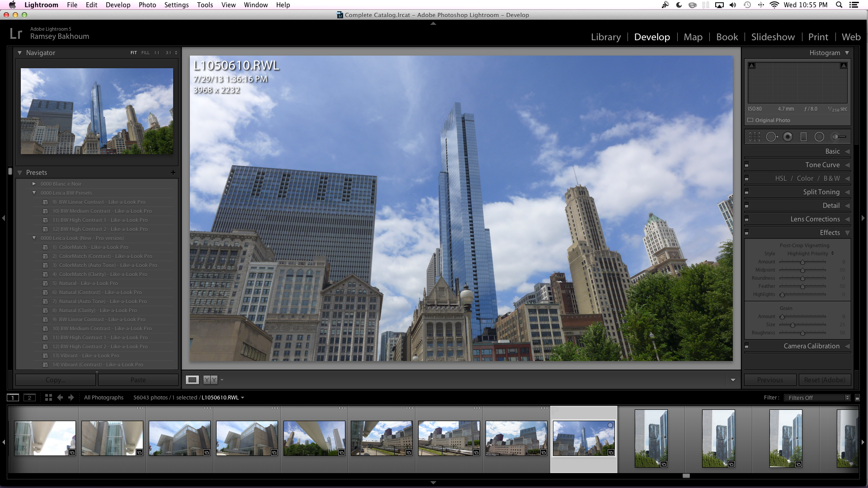Open the Develop menu
This screenshot has height=488, width=868.
point(118,5)
